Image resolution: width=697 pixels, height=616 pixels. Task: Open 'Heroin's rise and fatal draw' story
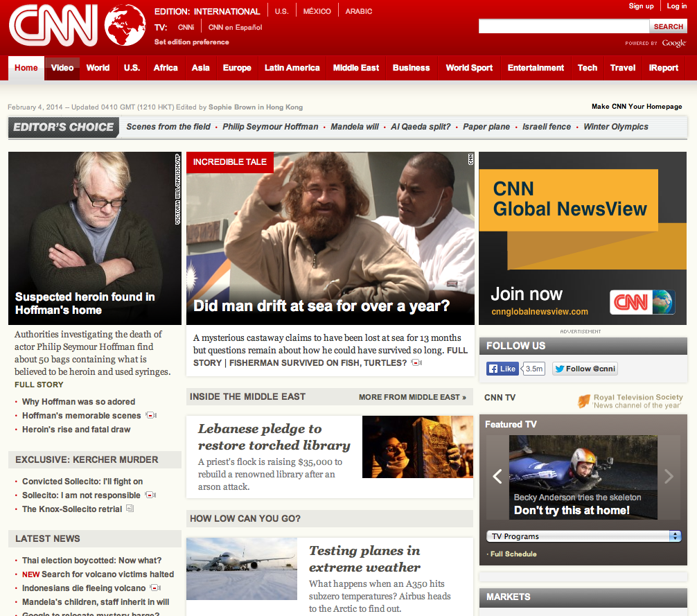tap(76, 430)
